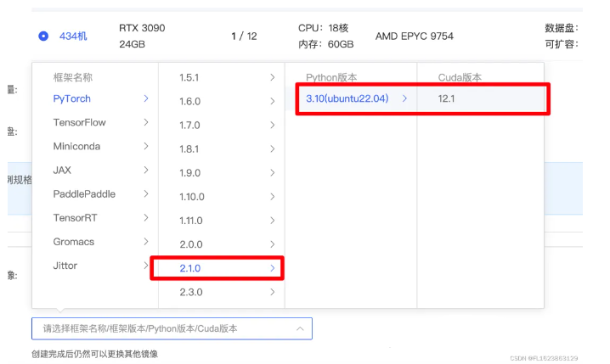
Task: Choose TensorRT framework option
Action: coord(75,217)
